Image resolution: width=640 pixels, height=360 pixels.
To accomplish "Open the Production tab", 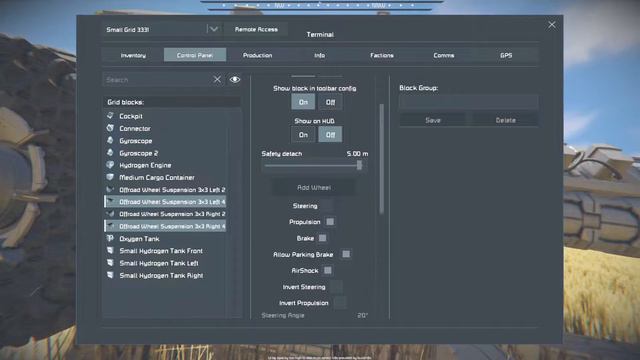I will coord(257,55).
